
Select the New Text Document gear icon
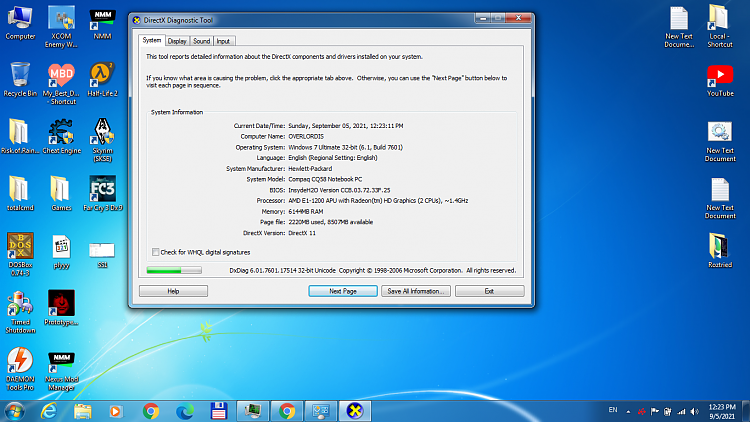[720, 142]
